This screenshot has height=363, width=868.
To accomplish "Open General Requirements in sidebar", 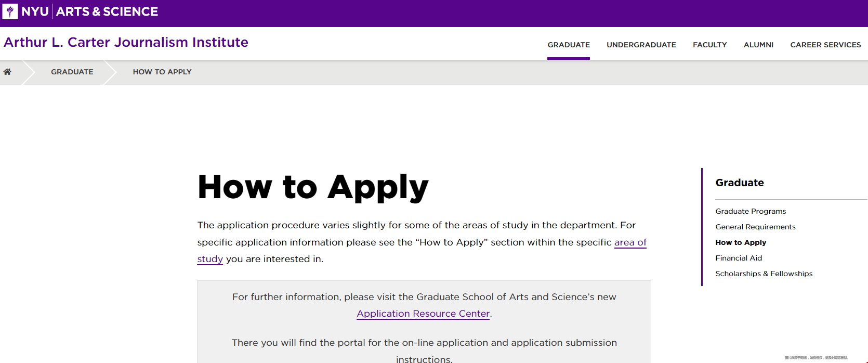I will click(755, 227).
